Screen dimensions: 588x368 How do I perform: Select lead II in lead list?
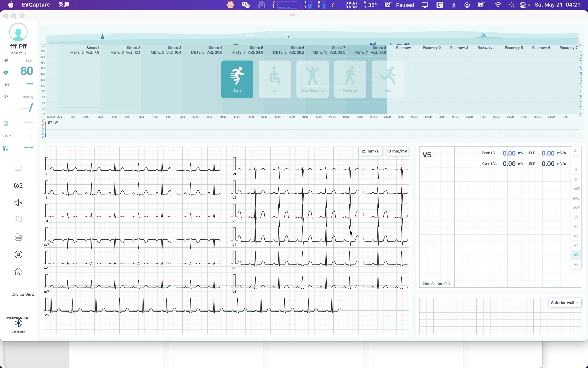[x=576, y=170]
